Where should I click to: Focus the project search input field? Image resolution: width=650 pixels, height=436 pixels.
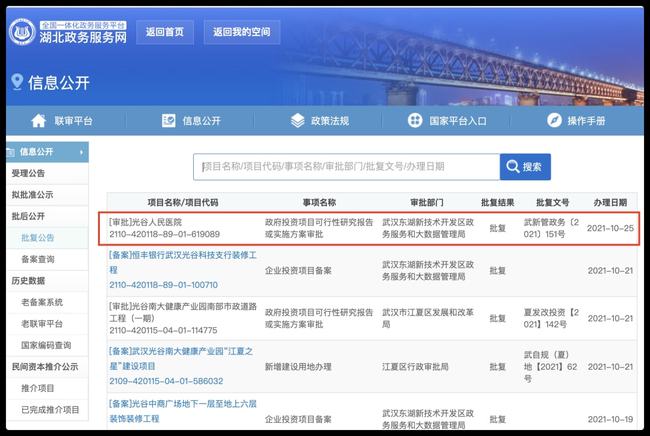pos(347,167)
